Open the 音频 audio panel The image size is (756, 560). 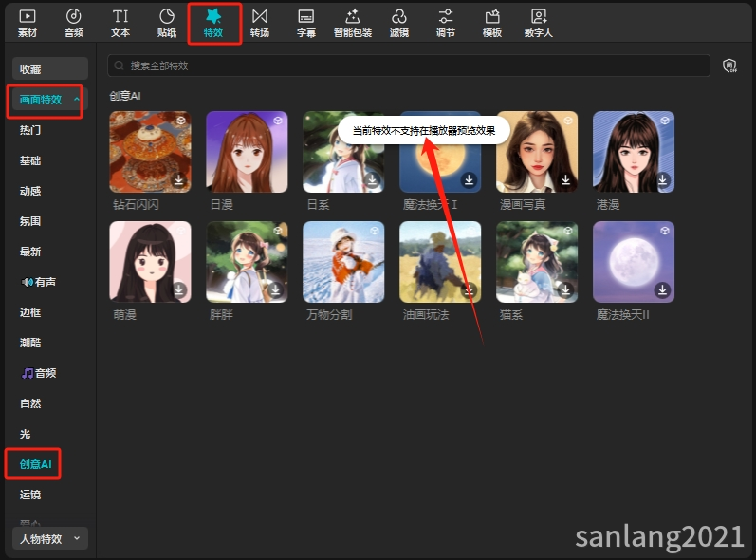pos(74,23)
